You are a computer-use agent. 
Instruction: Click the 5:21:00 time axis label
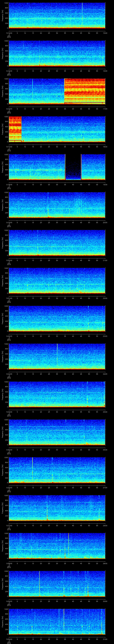click(9, 298)
